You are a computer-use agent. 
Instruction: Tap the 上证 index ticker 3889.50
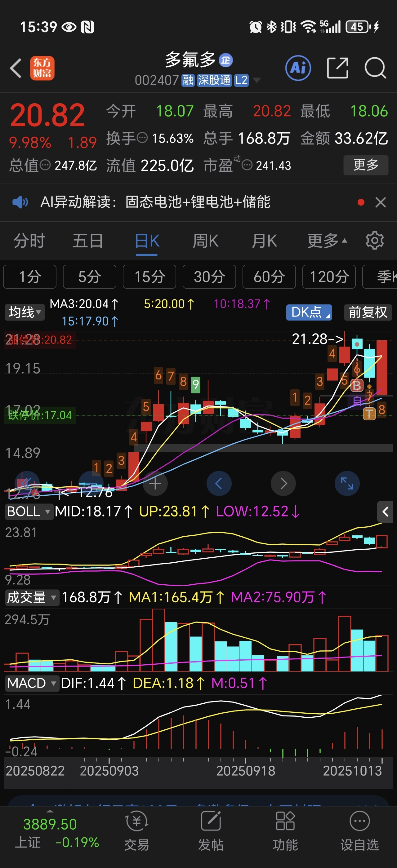50,824
